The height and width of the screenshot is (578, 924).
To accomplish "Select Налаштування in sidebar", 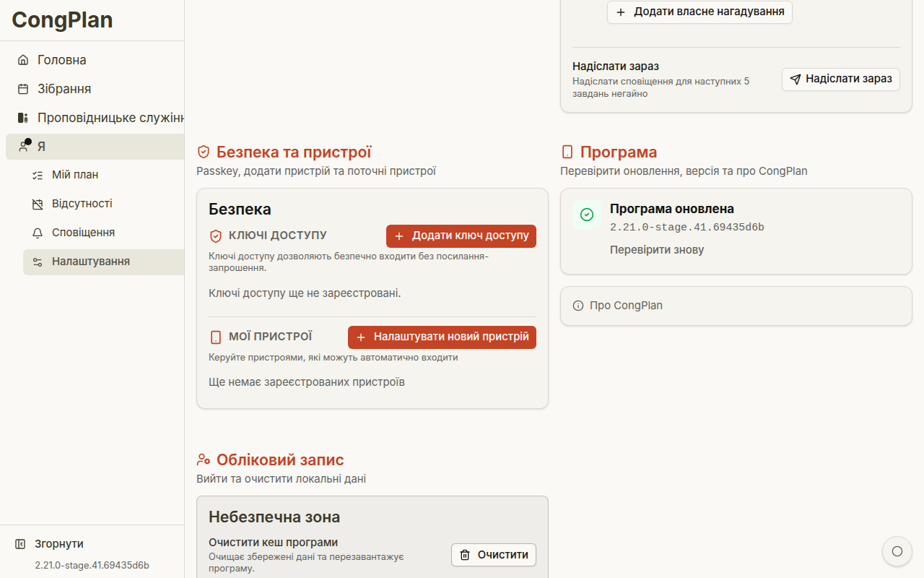I will click(x=104, y=262).
